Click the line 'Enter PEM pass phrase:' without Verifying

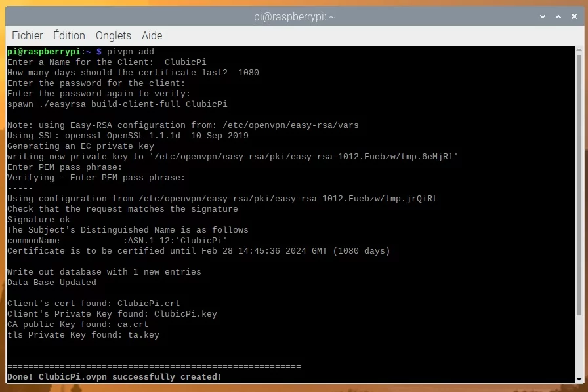pyautogui.click(x=65, y=167)
